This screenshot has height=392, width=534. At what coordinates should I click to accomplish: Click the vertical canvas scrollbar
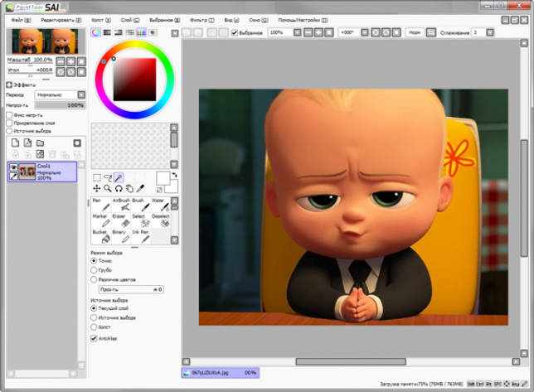[524, 198]
